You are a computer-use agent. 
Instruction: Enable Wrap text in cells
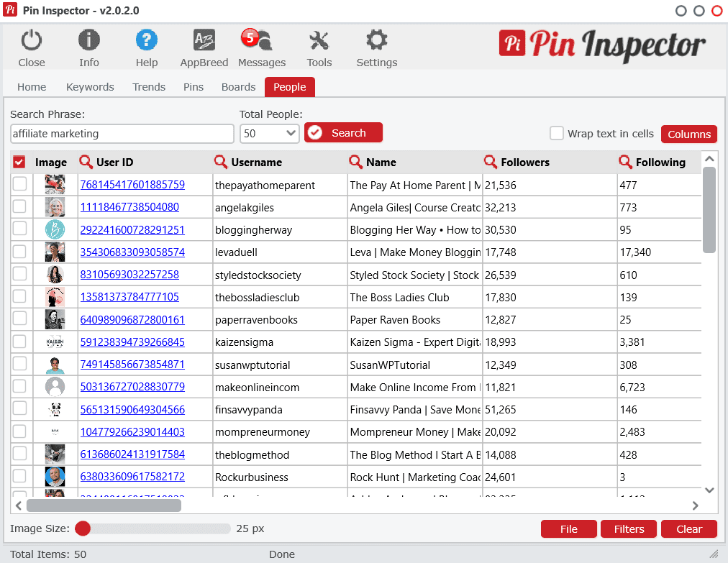coord(557,133)
